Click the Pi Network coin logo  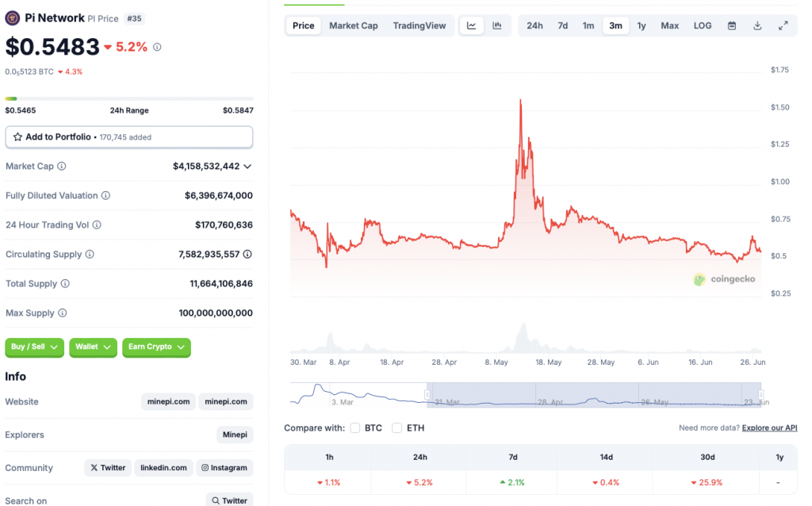[x=12, y=18]
